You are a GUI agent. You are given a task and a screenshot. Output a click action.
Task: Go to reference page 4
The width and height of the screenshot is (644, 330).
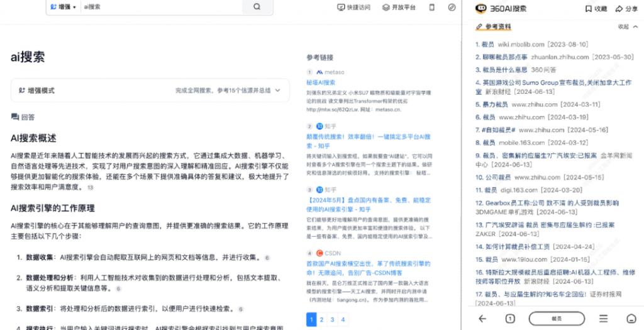343,319
